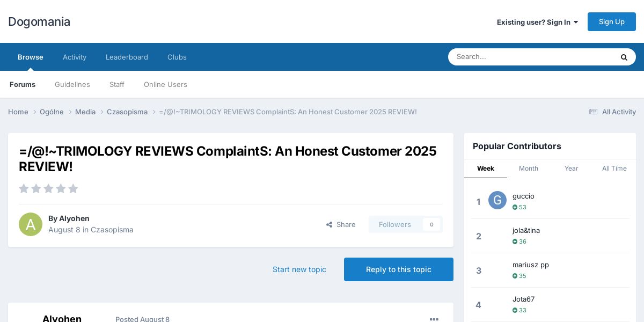
Task: Click the search magnifier icon
Action: coord(624,57)
